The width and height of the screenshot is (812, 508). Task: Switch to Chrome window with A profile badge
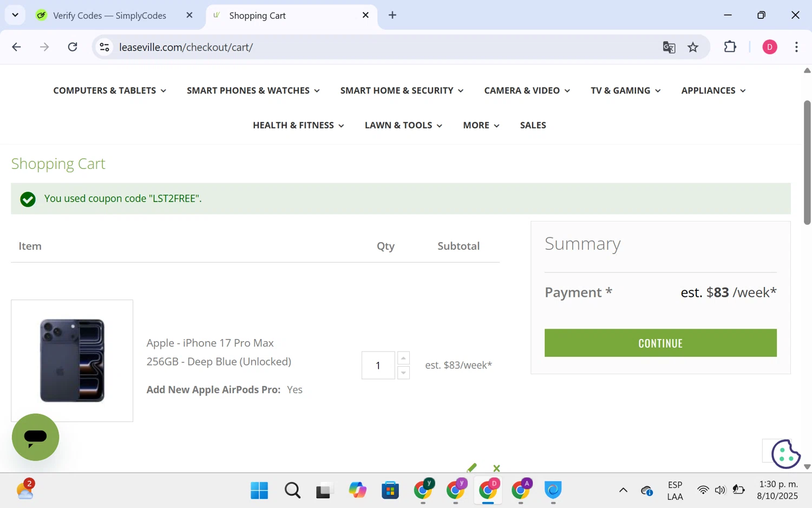pyautogui.click(x=521, y=491)
